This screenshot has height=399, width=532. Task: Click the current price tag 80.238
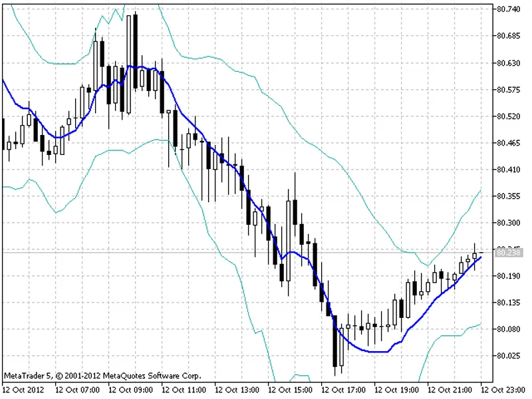point(508,253)
